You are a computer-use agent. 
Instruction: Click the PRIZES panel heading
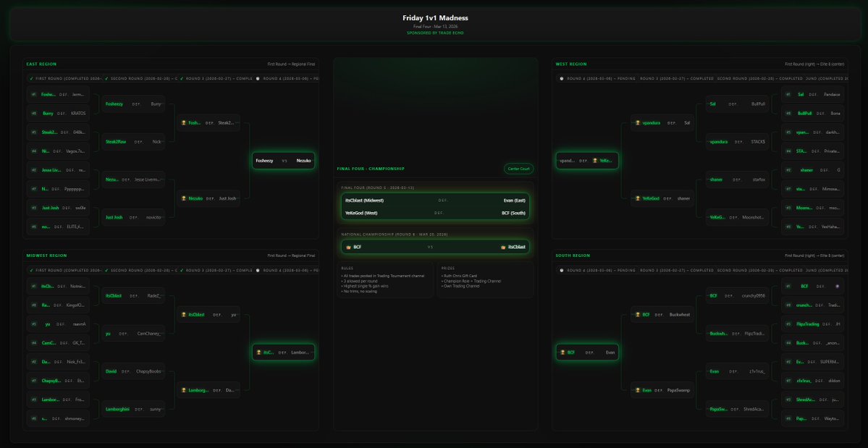pos(447,269)
